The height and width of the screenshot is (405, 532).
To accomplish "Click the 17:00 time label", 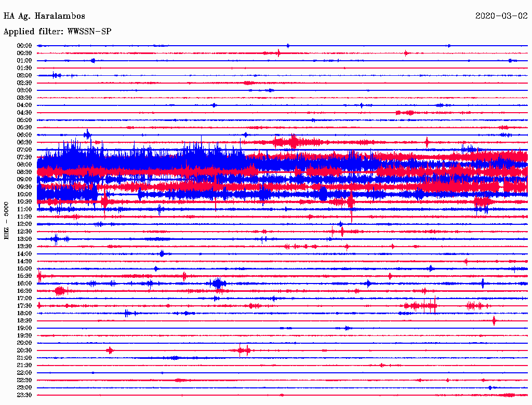I will click(x=24, y=299).
